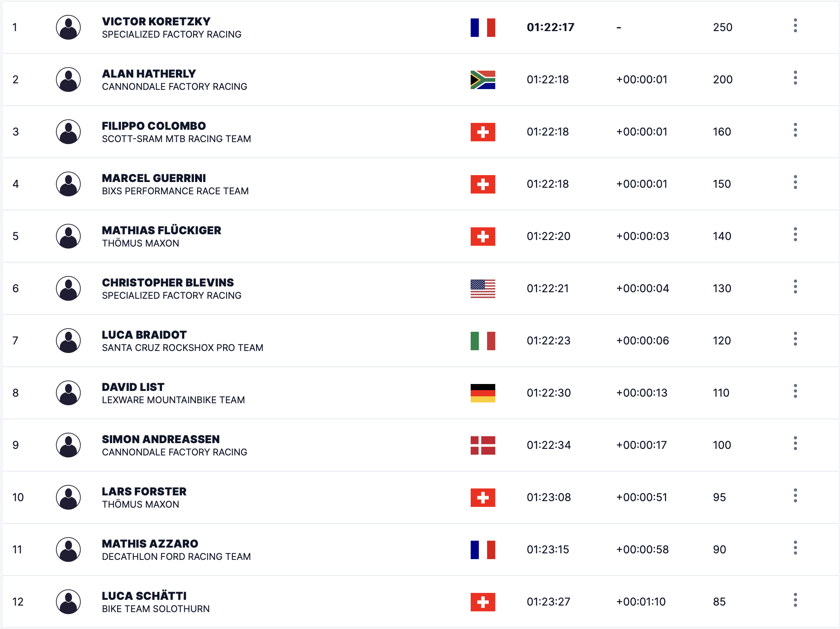Open rider name Victor Koretzky
840x629 pixels.
tap(156, 22)
